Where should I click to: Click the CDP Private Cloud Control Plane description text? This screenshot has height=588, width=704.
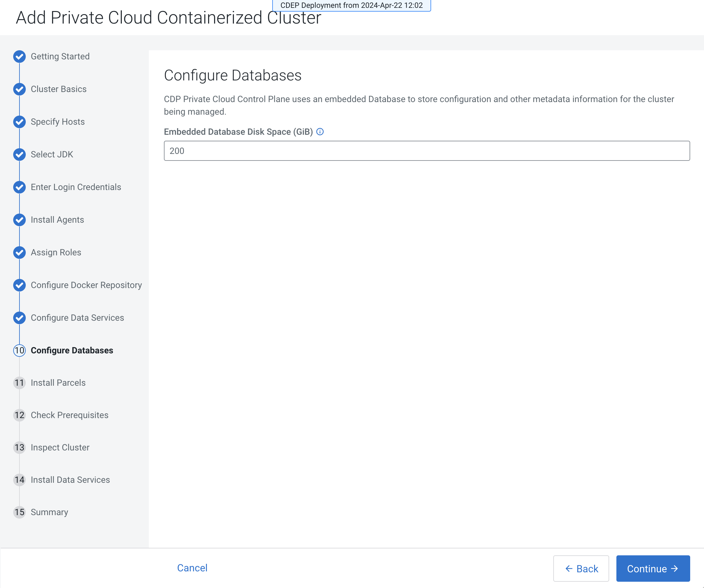[419, 105]
